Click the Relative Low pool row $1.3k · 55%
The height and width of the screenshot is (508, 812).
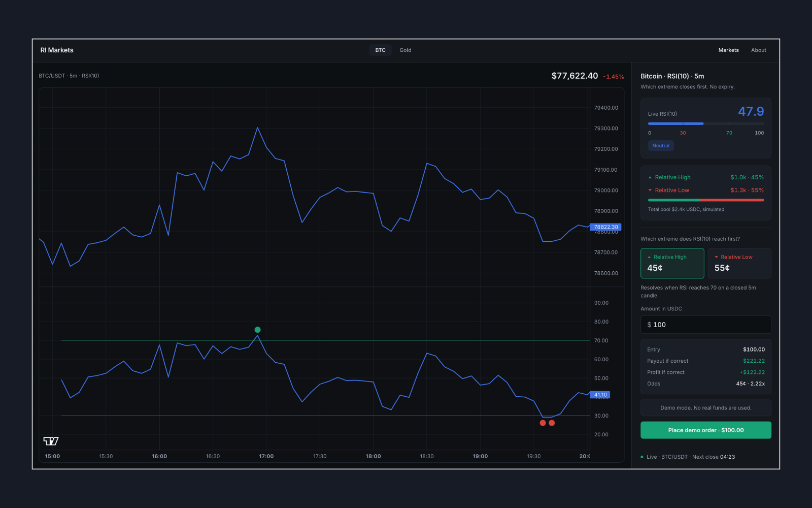coord(705,190)
